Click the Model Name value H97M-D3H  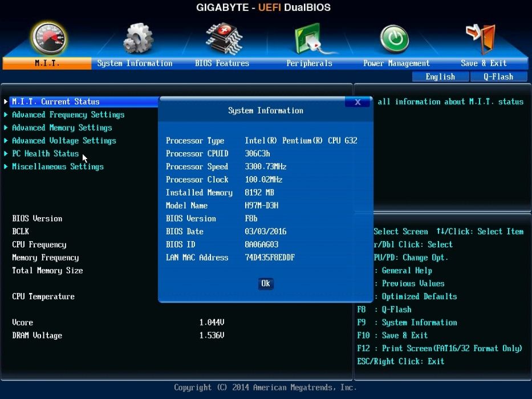pos(262,205)
